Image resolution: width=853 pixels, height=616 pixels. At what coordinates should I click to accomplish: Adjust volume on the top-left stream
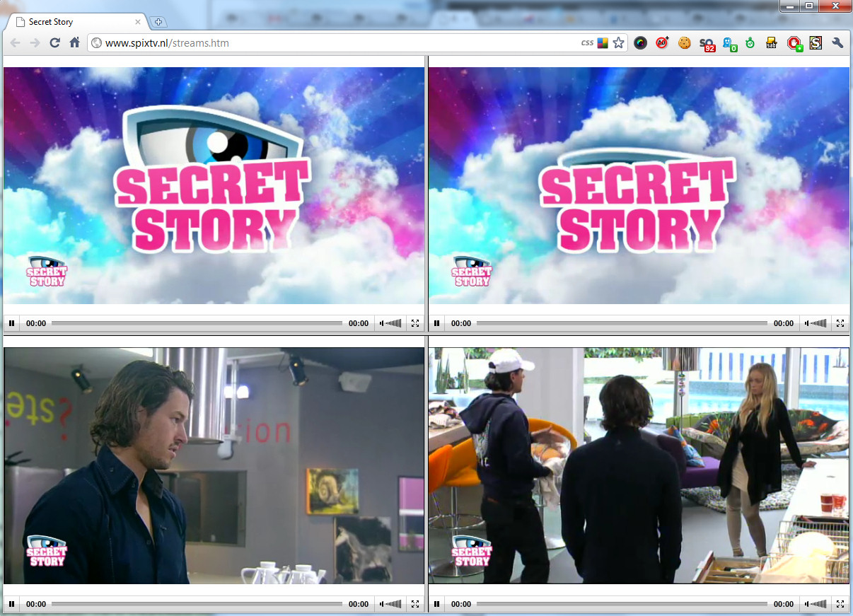390,323
